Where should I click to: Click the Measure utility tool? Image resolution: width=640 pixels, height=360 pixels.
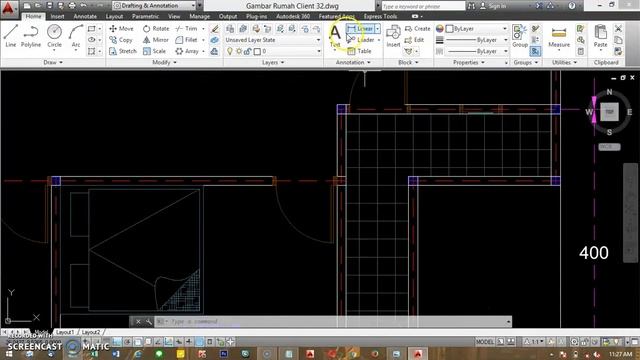click(559, 37)
